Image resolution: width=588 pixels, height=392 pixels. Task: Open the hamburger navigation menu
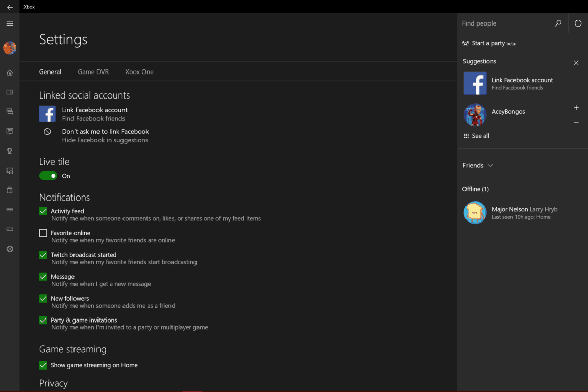[x=10, y=23]
